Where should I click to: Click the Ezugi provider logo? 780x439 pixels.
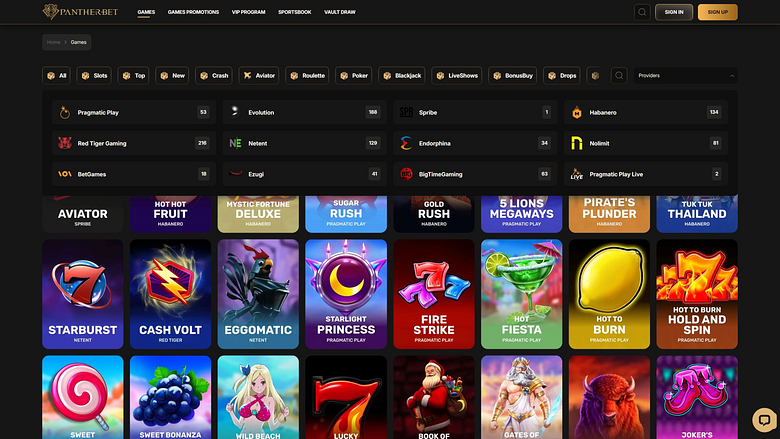click(235, 174)
